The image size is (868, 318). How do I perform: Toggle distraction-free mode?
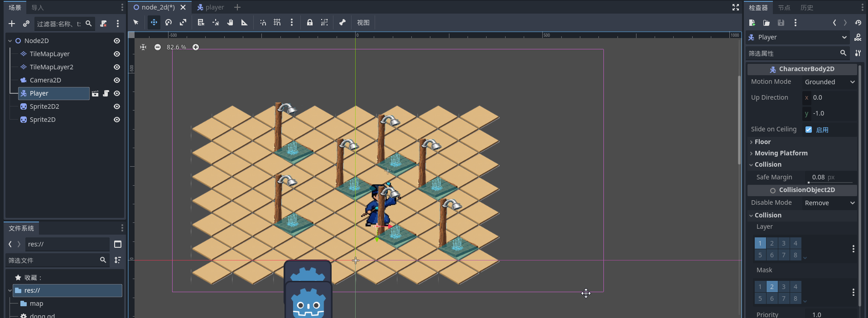(736, 7)
